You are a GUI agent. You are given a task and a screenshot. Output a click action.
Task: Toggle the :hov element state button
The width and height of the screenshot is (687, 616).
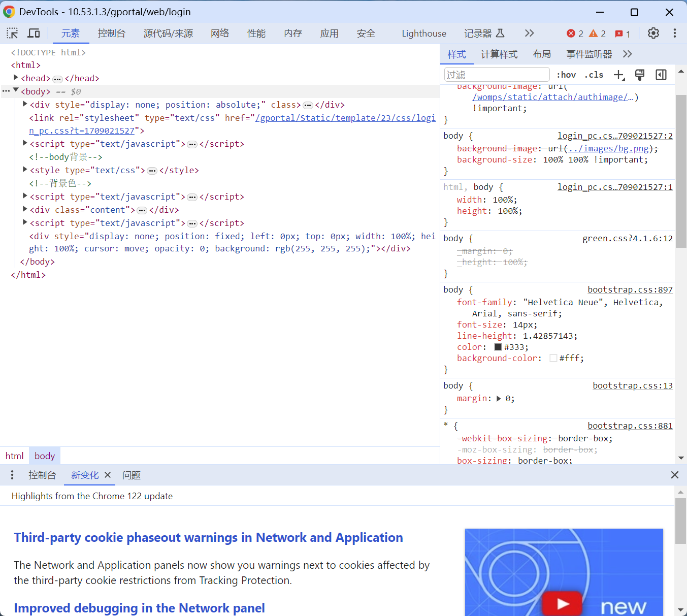[566, 75]
